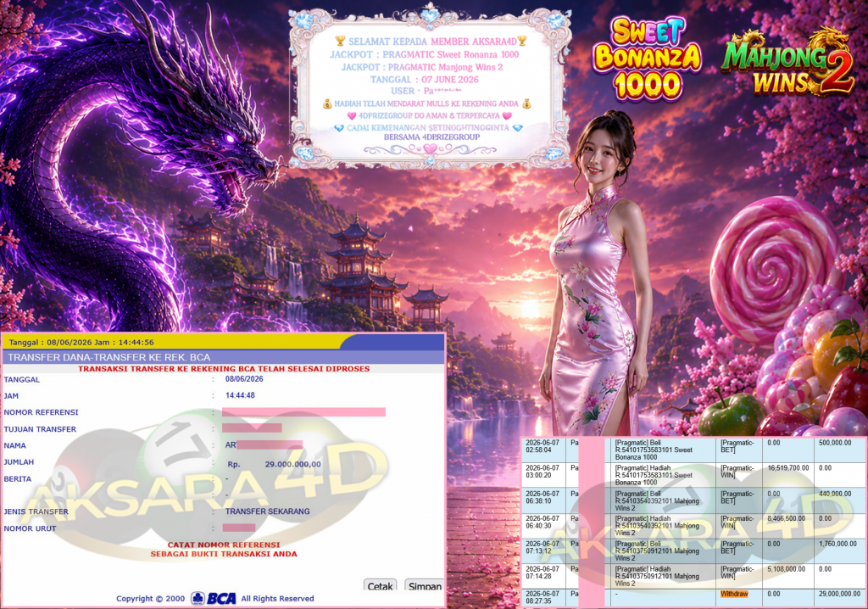The width and height of the screenshot is (868, 609).
Task: Click the Cetak button on BCA receipt
Action: click(381, 586)
